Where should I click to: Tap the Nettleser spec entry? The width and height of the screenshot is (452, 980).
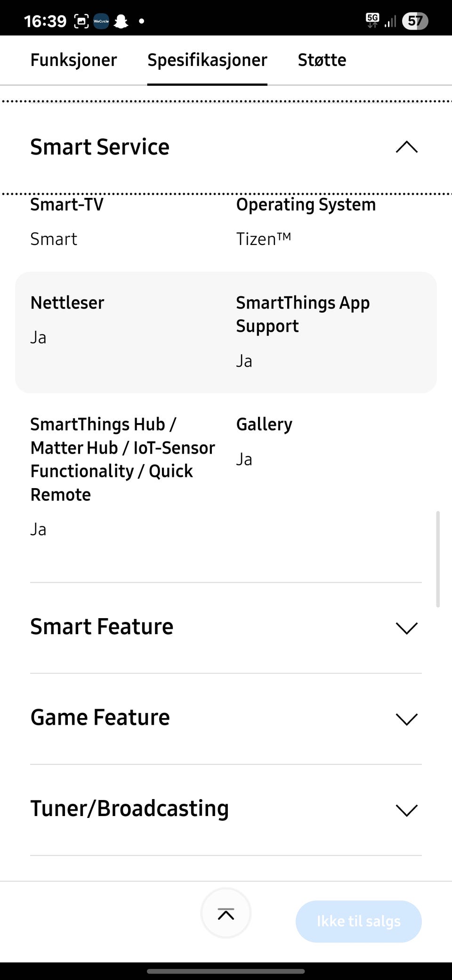[x=67, y=303]
